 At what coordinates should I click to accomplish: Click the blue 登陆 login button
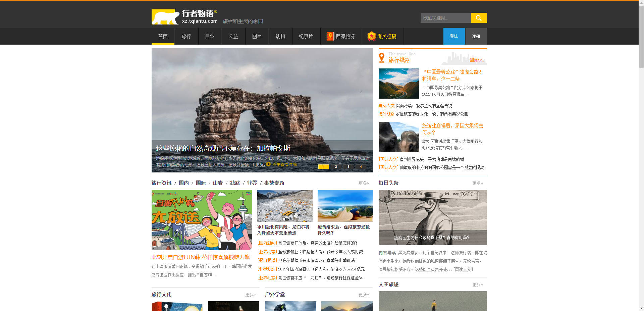click(454, 36)
